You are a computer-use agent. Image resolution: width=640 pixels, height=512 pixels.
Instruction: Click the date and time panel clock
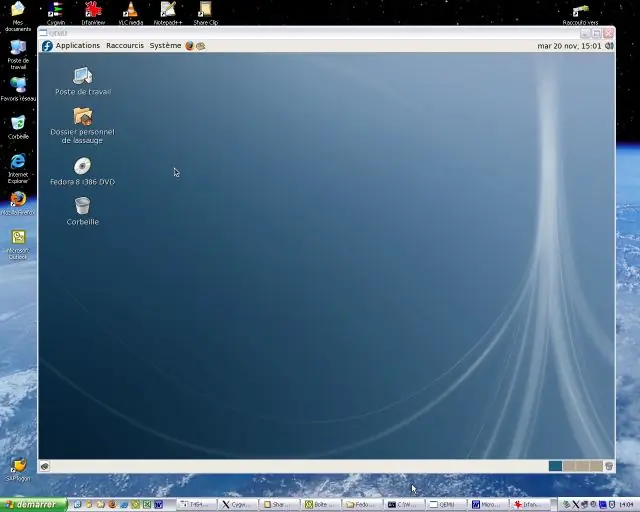[x=569, y=46]
